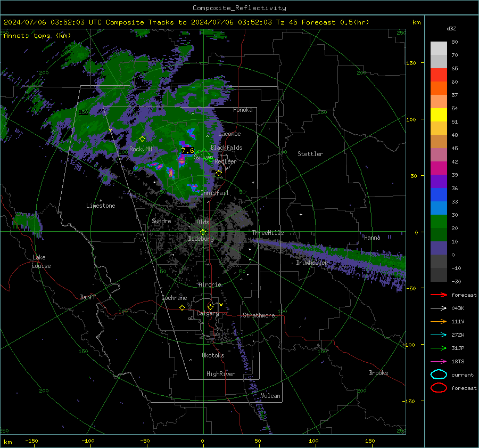Click the RockyMH label

(141, 149)
